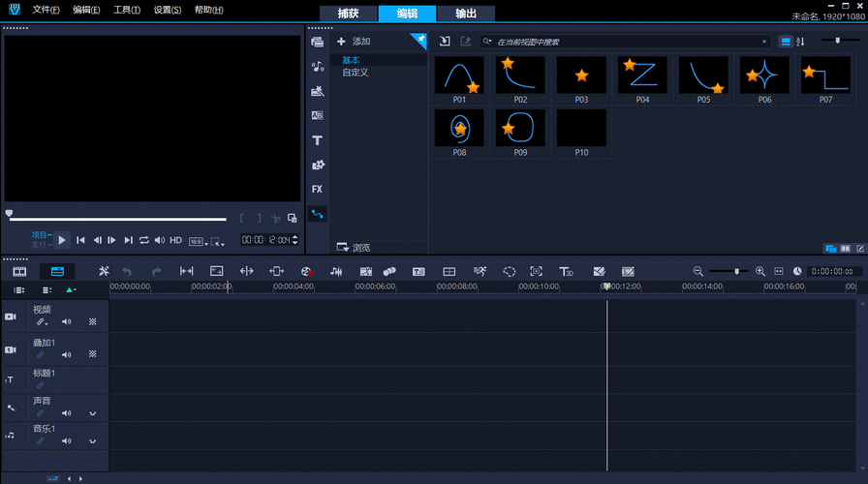868x484 pixels.
Task: Switch to the 输出 tab
Action: click(465, 14)
